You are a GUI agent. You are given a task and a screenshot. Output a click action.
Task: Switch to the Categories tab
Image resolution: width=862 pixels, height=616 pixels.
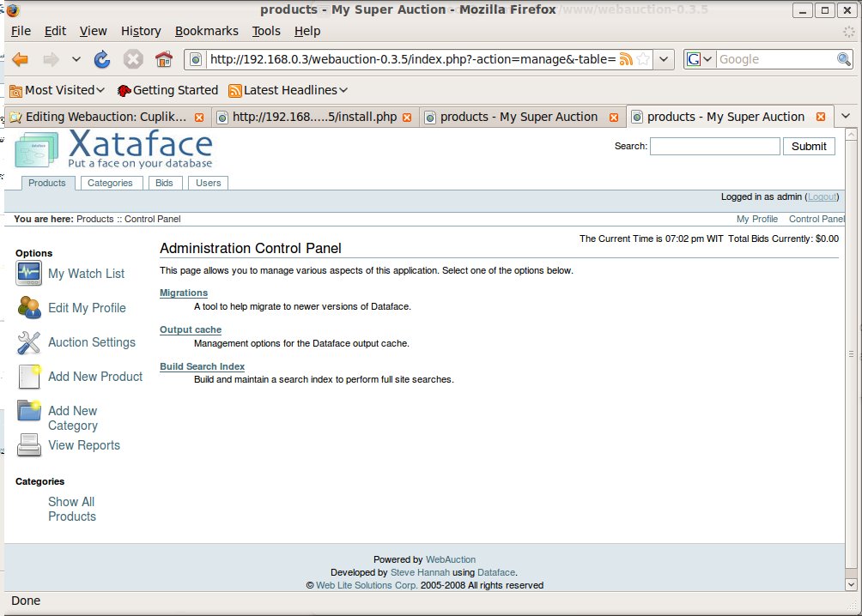[110, 183]
